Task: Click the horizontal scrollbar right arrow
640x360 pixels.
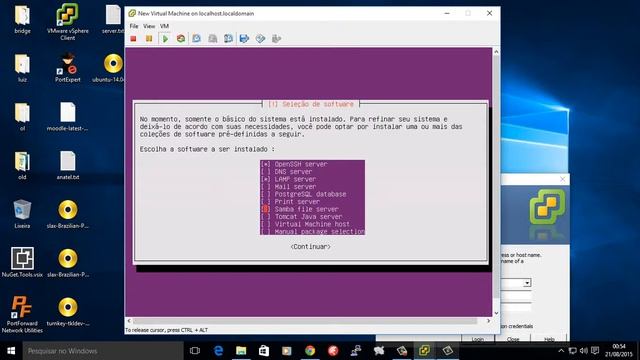Action: 488,321
